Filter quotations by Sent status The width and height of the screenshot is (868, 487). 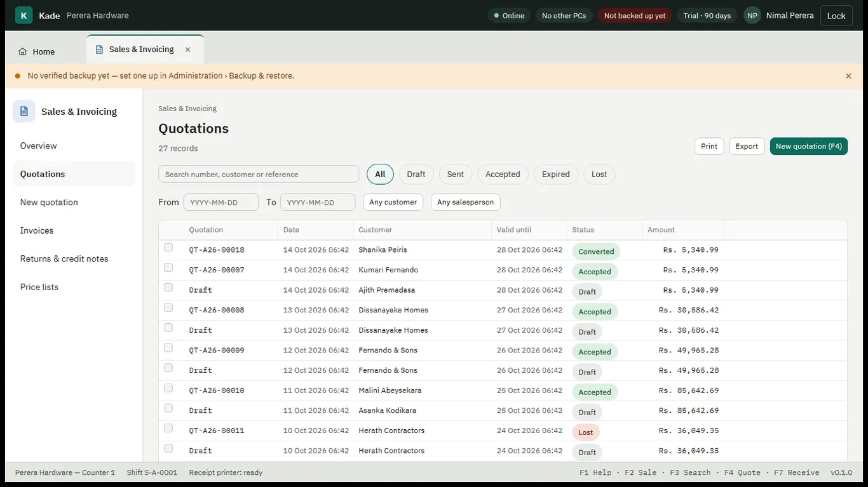point(456,175)
